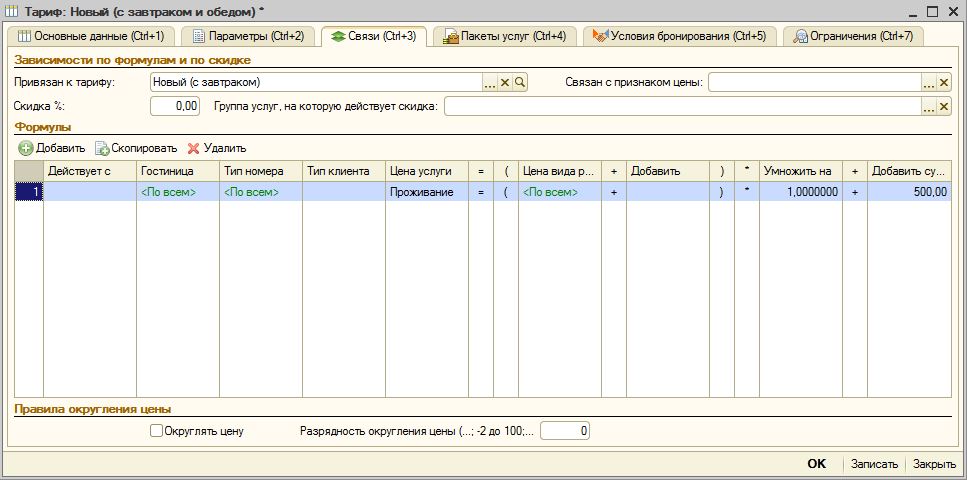Go to the Условия бронирования tab
Image resolution: width=967 pixels, height=480 pixels.
(x=680, y=36)
